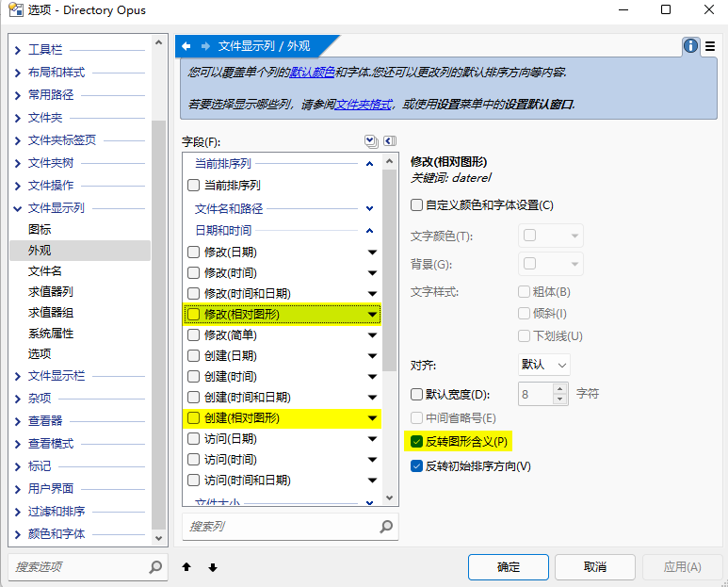728x587 pixels.
Task: Collapse the 当前排序列 field group
Action: coord(369,163)
